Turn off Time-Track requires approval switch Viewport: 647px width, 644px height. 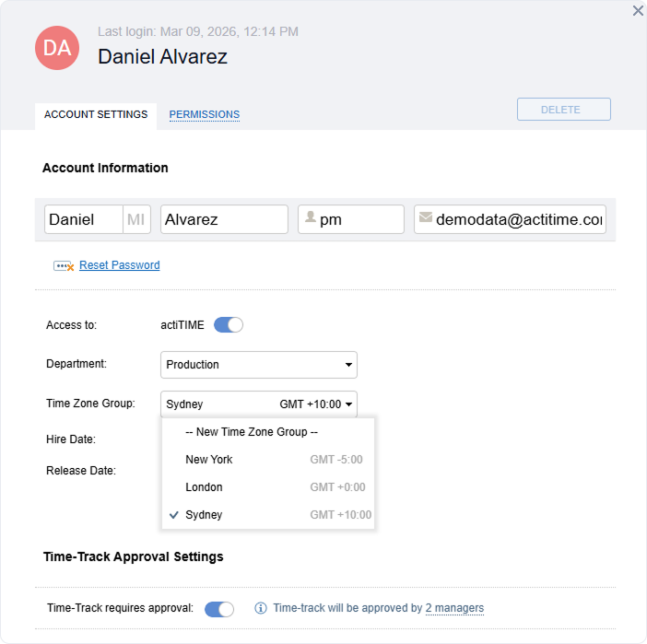(219, 608)
